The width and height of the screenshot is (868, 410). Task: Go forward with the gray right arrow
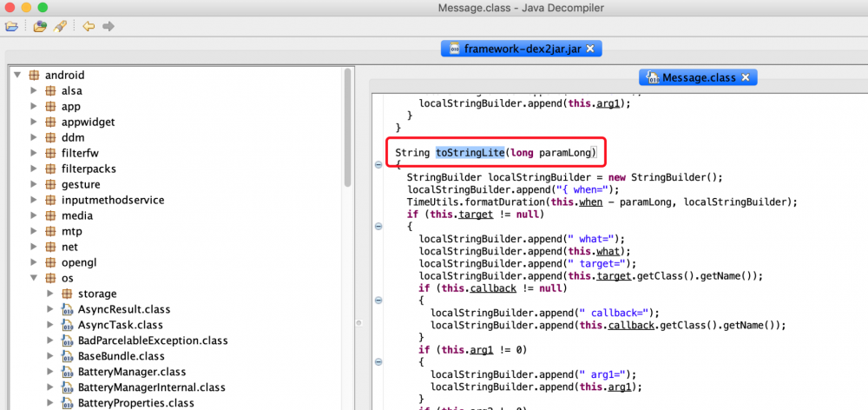[x=108, y=25]
